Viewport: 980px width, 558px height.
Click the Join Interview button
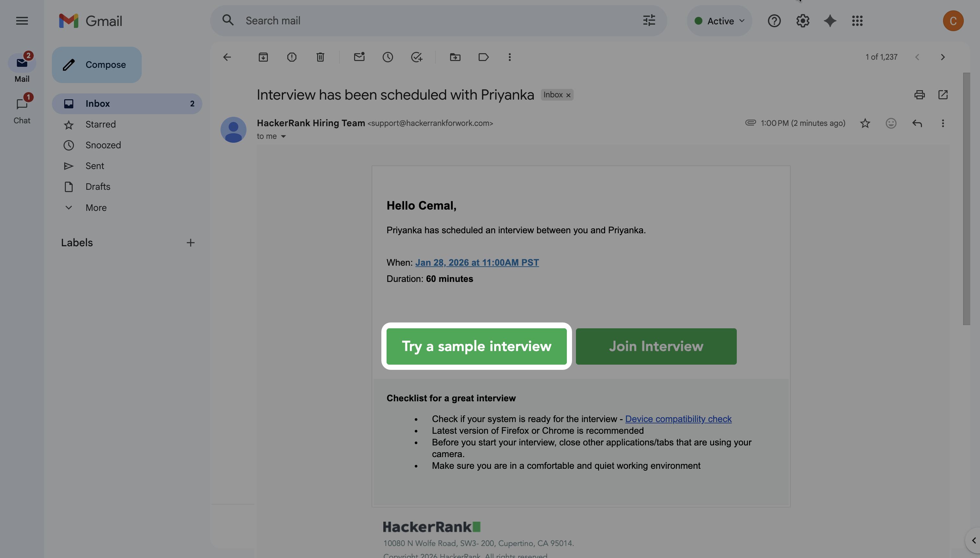656,346
